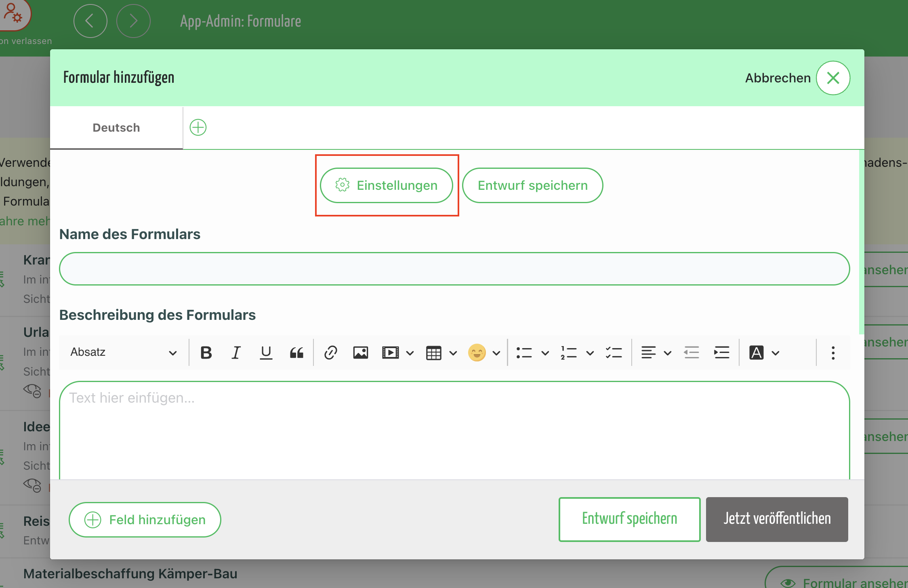
Task: Click into the description text area
Action: [x=454, y=430]
